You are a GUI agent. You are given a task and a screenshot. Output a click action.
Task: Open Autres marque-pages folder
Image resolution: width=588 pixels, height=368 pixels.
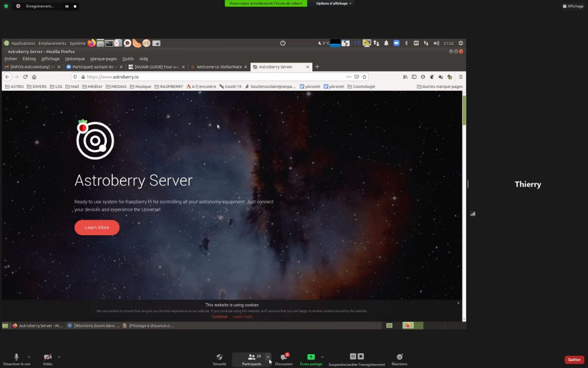pos(439,86)
